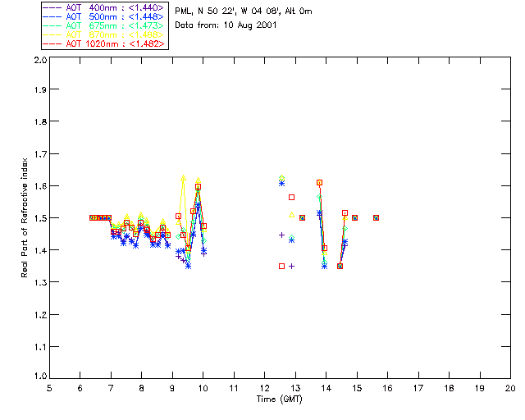Click the isolated purple plus marker at 1.35 near 12.9 GMT
The image size is (525, 420).
[x=292, y=267]
